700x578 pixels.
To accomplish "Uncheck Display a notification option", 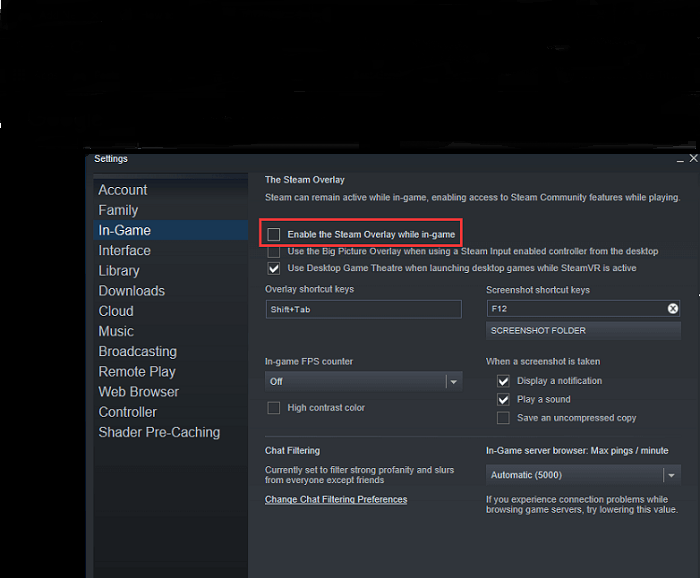I will [503, 381].
